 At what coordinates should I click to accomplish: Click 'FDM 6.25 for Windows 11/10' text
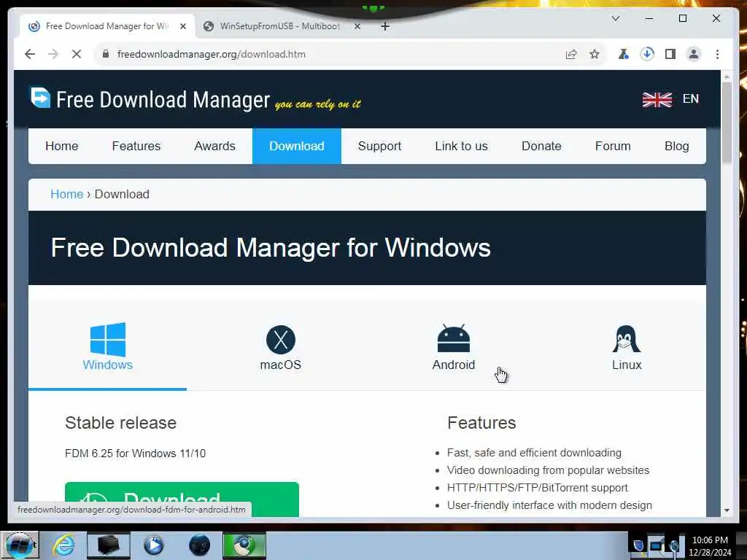[135, 454]
